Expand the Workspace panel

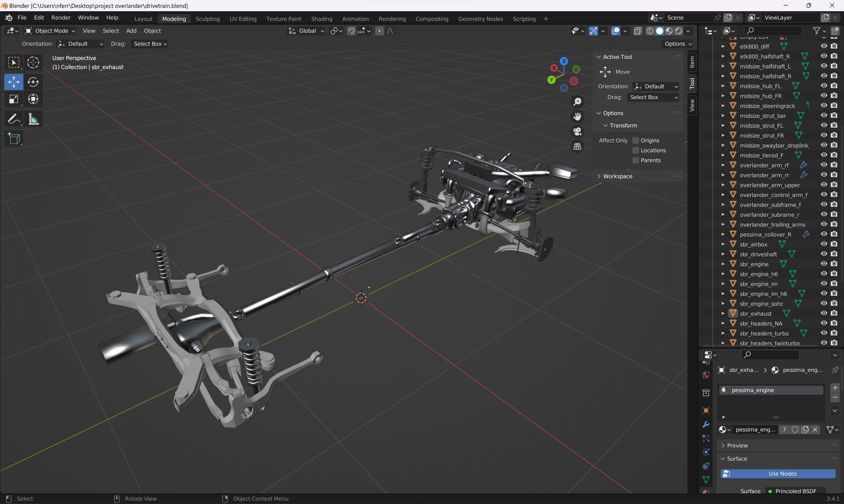point(618,176)
